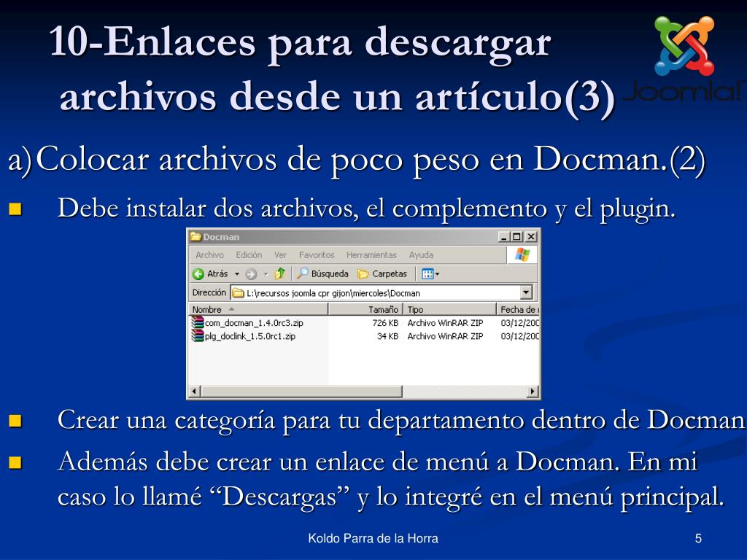The image size is (747, 560).
Task: Click the horizontal scrollbar thumb
Action: click(301, 392)
